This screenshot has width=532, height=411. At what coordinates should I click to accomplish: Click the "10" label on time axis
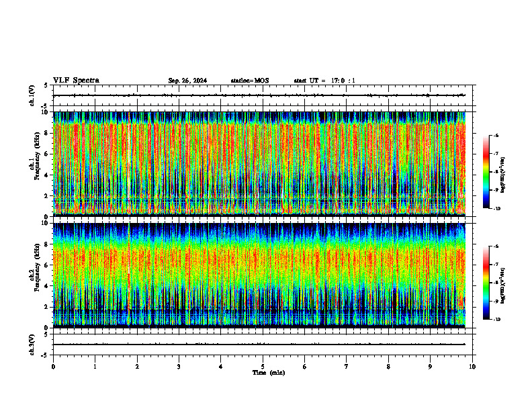click(472, 367)
